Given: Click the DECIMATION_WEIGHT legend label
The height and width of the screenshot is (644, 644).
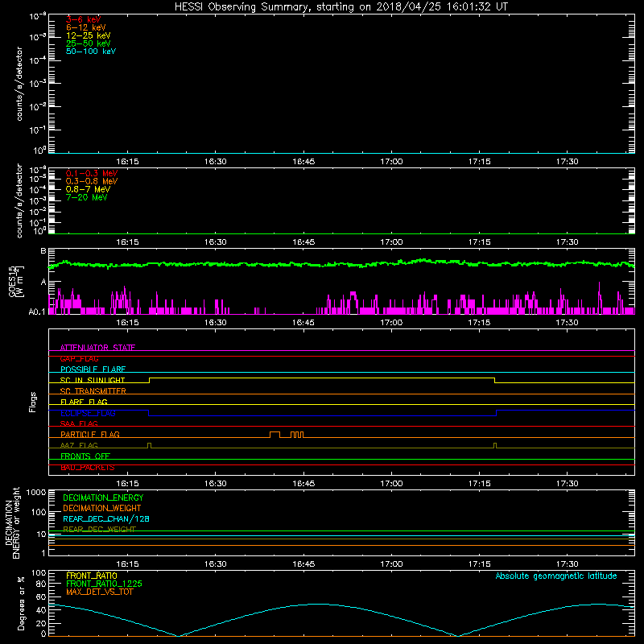Looking at the screenshot, I should (x=102, y=508).
